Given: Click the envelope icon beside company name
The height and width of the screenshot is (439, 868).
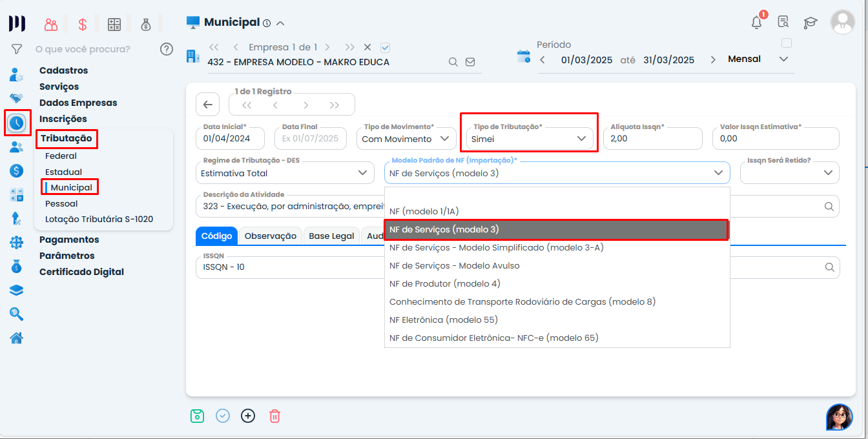Looking at the screenshot, I should tap(470, 62).
